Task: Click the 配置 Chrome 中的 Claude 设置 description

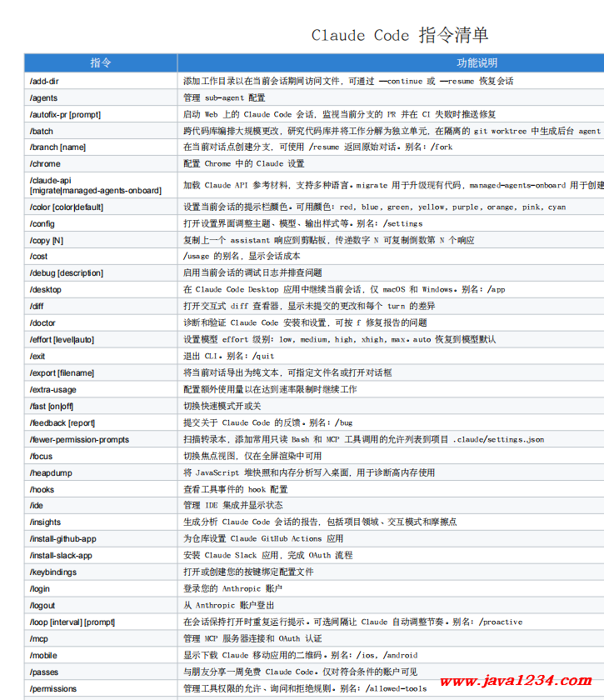Action: pos(244,164)
